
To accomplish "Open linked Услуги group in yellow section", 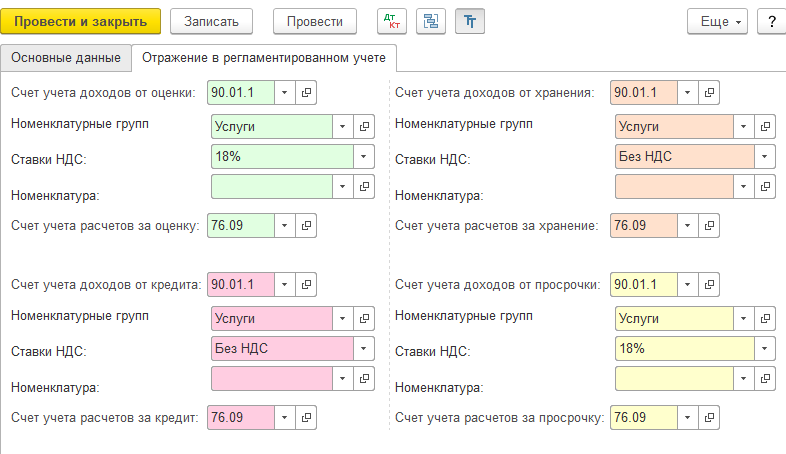I will point(765,318).
